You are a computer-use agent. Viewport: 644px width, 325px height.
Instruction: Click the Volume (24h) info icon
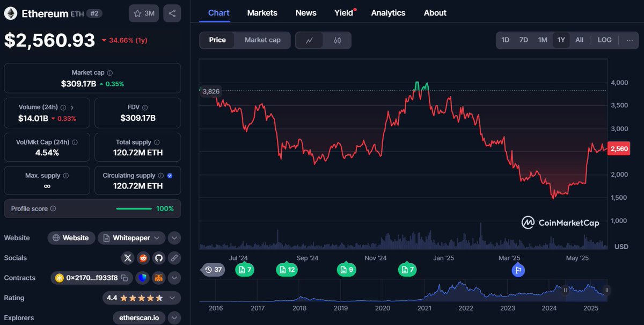click(63, 107)
